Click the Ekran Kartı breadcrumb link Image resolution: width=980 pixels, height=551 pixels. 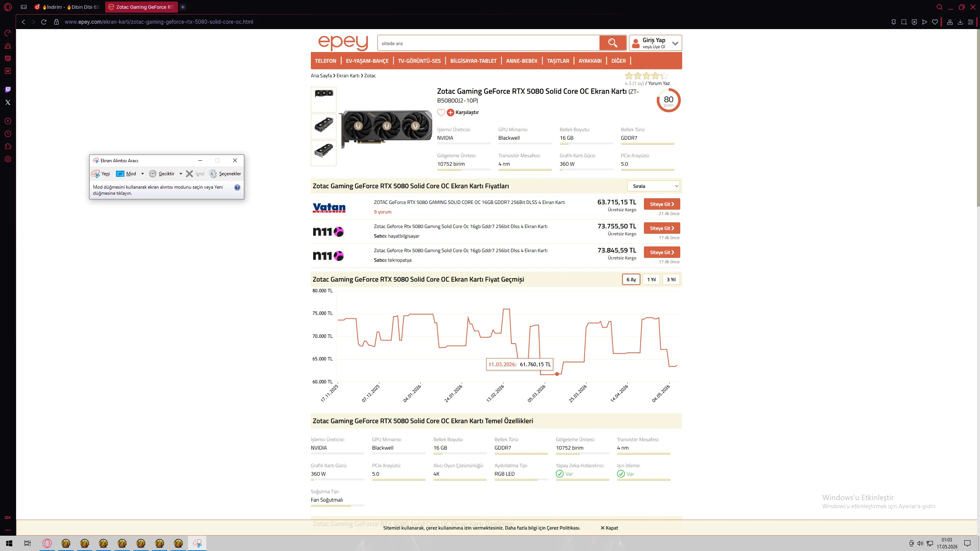click(348, 76)
